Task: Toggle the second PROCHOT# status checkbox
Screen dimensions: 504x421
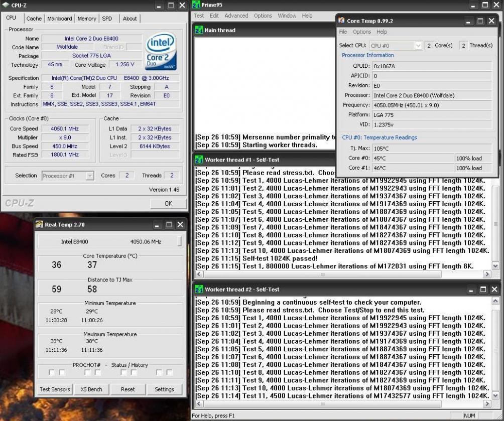Action: [x=62, y=372]
